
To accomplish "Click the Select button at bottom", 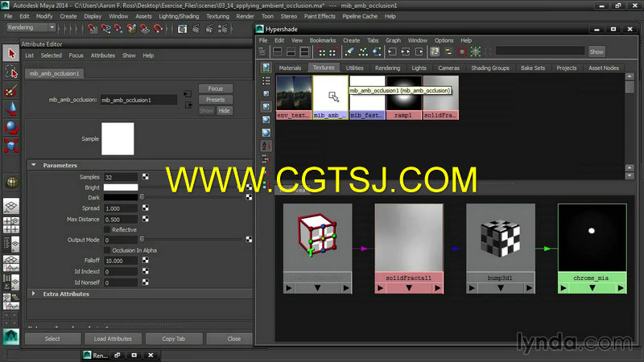I will (52, 339).
